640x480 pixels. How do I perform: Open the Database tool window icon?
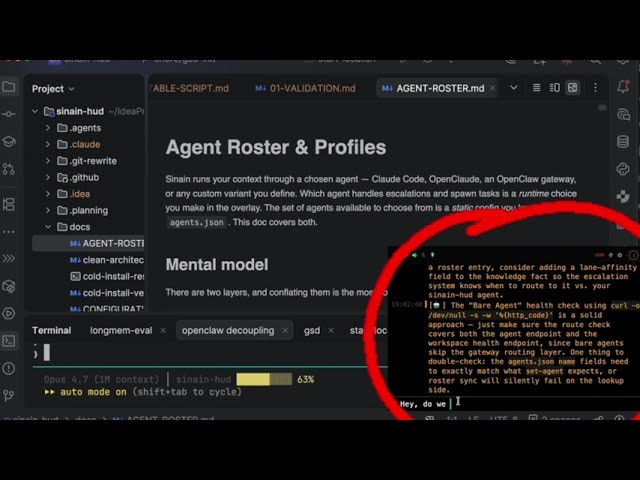[x=623, y=142]
